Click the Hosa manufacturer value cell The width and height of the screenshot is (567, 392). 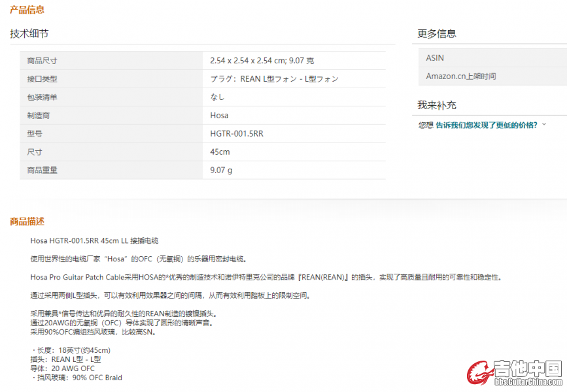[219, 116]
